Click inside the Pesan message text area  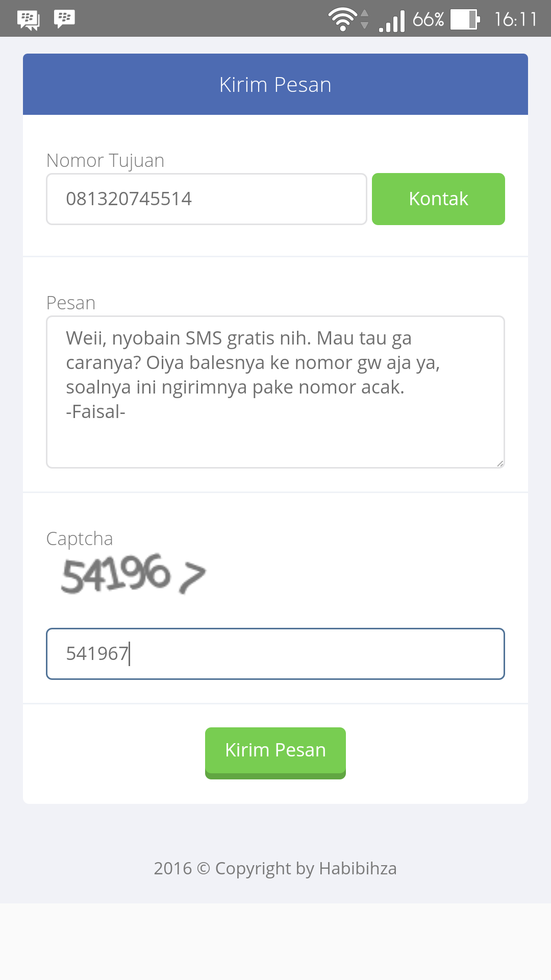[x=275, y=439]
